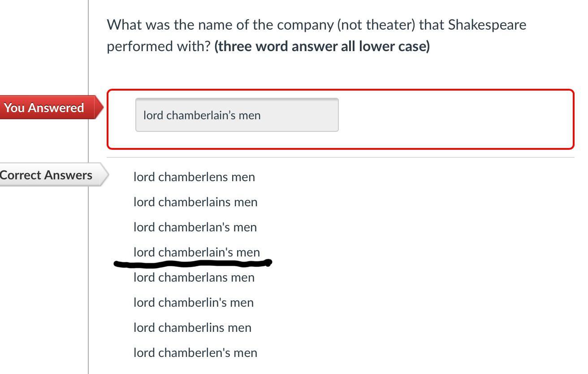Click the word "Shakespeare" in the question
Viewport: 588px width, 374px height.
(x=487, y=25)
